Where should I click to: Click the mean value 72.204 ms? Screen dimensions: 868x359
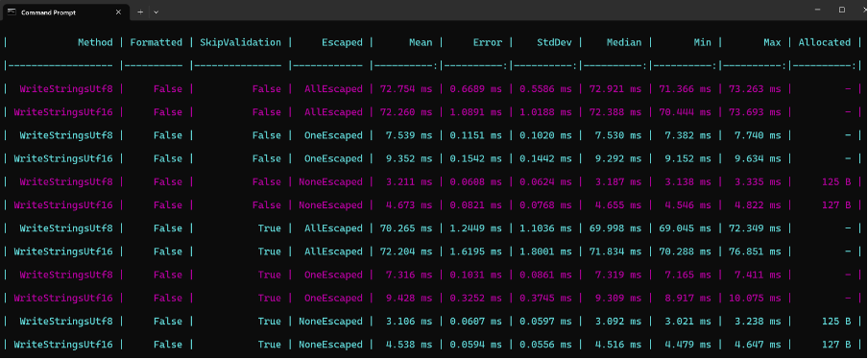406,251
